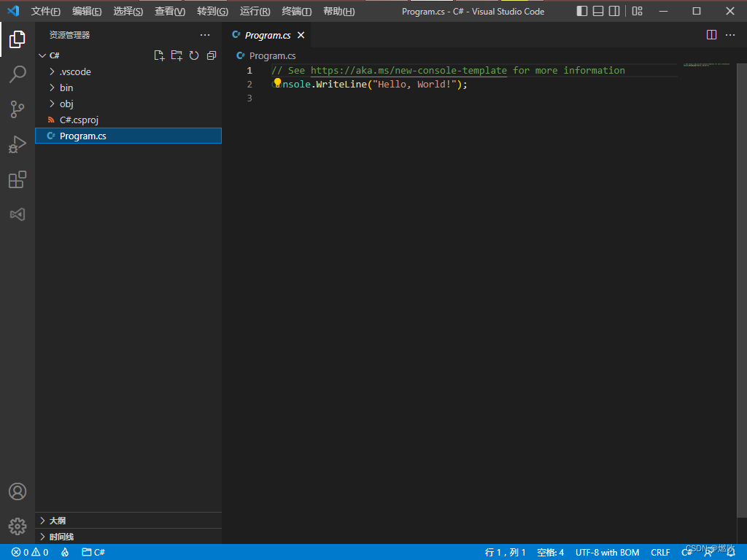The image size is (747, 560).
Task: Open the Source Control view
Action: tap(18, 109)
